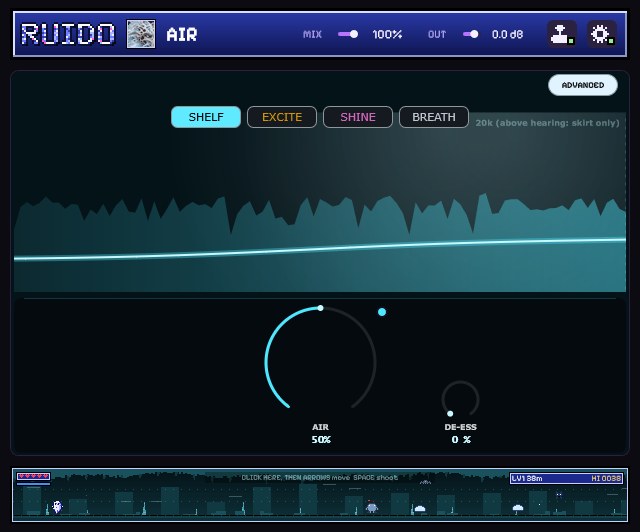Click the MIX label
The height and width of the screenshot is (532, 640).
(312, 34)
